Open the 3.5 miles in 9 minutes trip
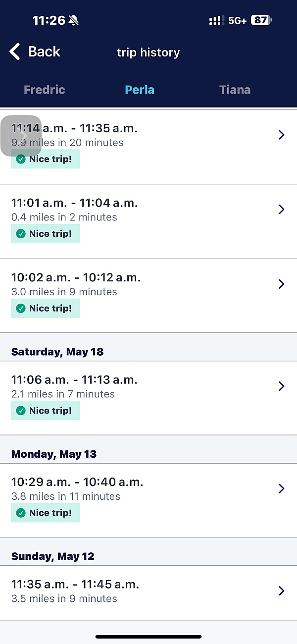 point(64,598)
